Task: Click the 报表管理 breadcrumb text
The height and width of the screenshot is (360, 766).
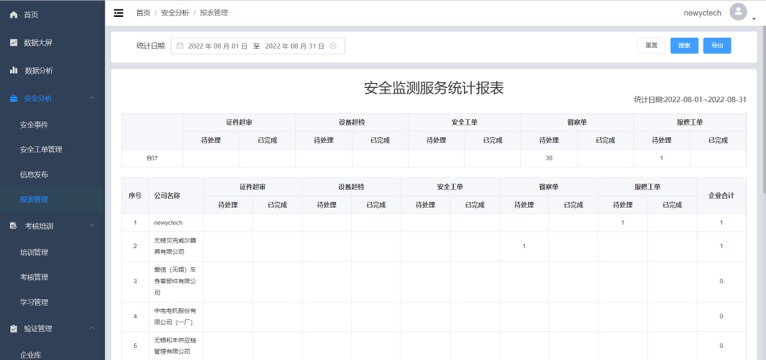Action: click(213, 13)
